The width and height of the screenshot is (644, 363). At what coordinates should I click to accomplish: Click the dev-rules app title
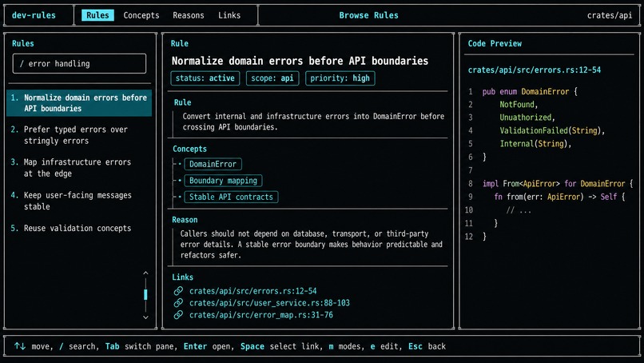pos(34,15)
